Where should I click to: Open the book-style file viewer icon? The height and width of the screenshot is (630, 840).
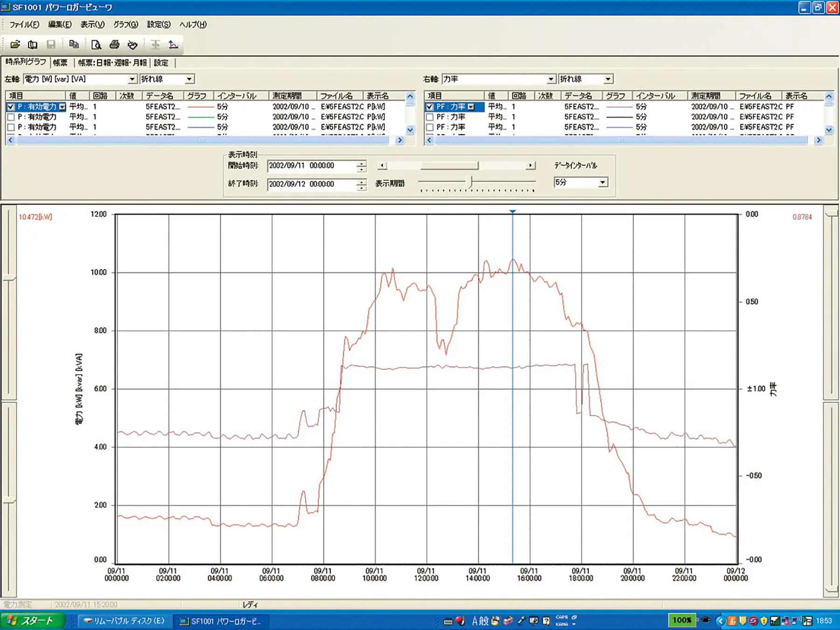tap(33, 44)
